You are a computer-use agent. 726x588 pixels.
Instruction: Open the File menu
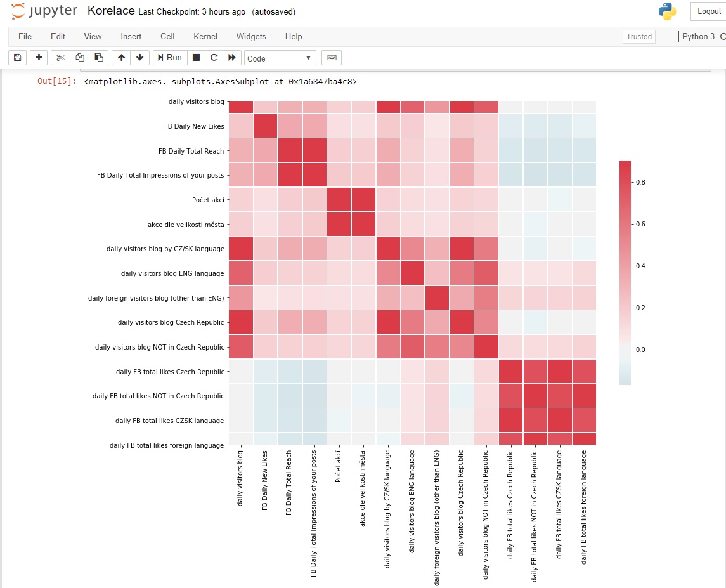pyautogui.click(x=25, y=37)
